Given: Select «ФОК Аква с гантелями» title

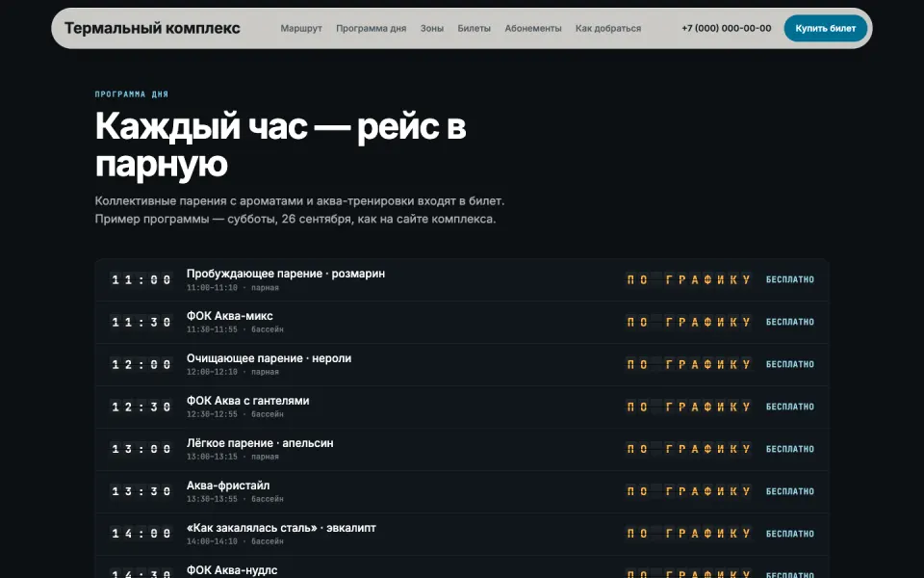Looking at the screenshot, I should click(x=248, y=401).
